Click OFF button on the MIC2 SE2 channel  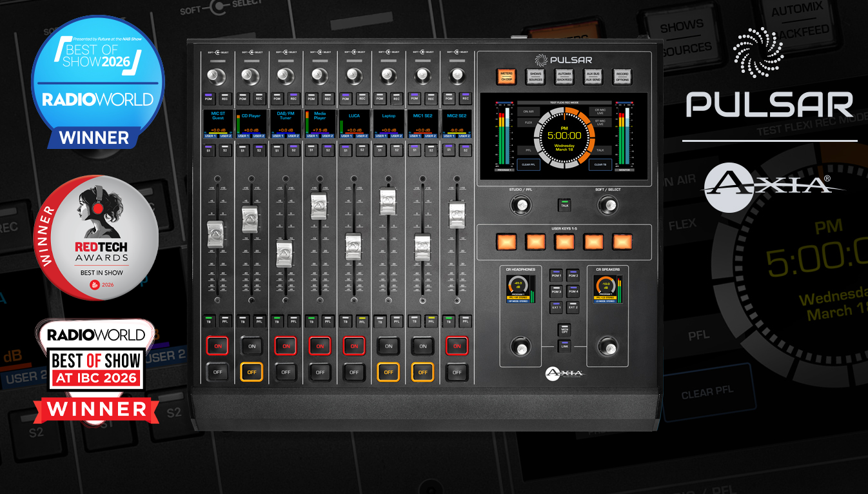coord(457,372)
